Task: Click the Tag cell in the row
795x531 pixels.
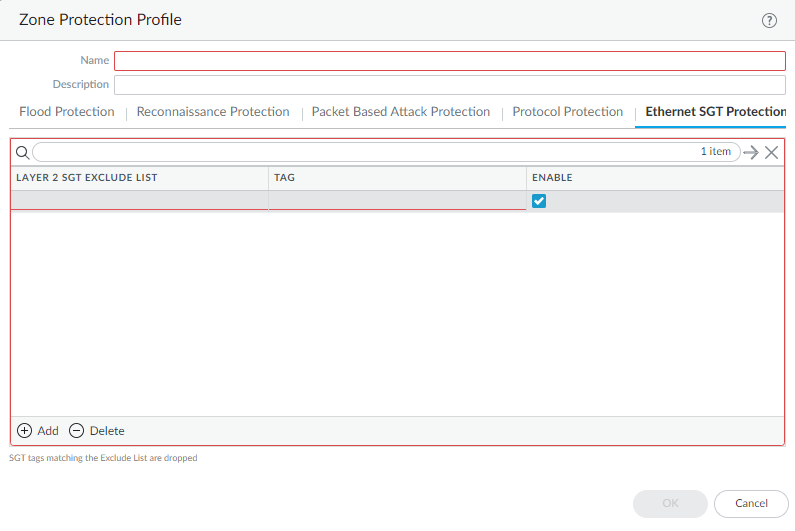Action: (x=397, y=201)
